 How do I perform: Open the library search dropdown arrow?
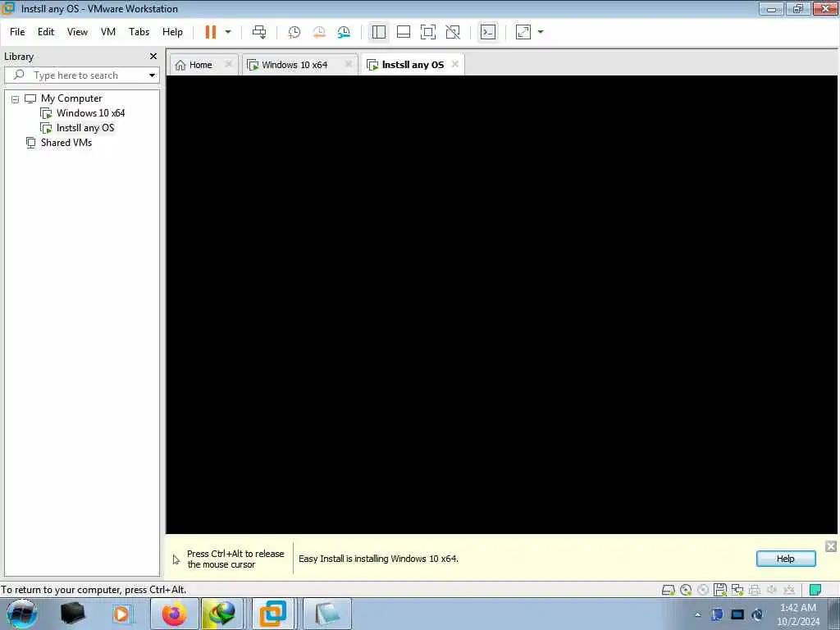[x=152, y=75]
